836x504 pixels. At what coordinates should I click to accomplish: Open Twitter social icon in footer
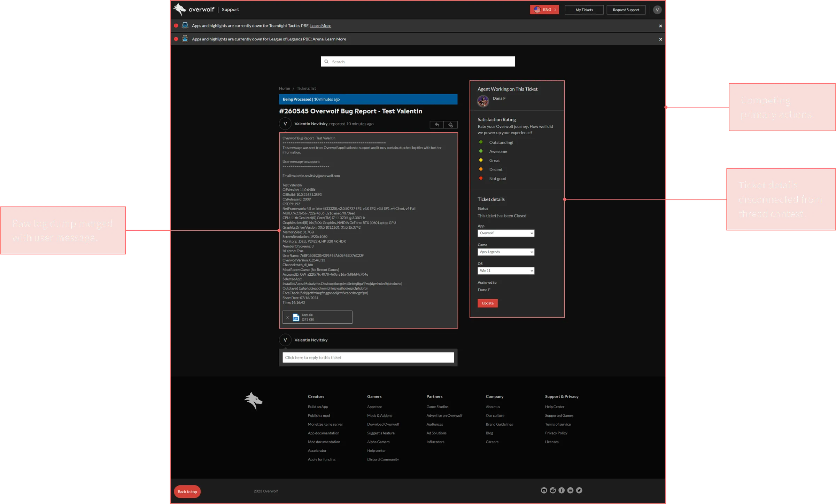tap(579, 490)
